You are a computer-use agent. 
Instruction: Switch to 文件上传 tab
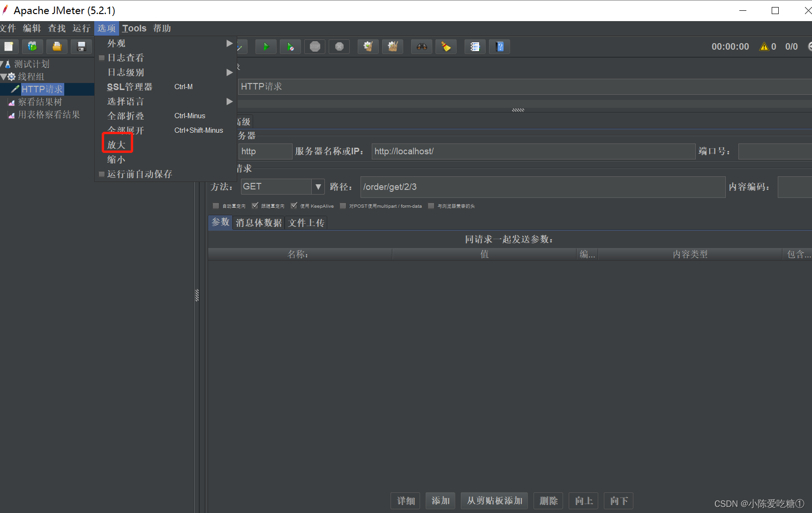[x=306, y=223]
